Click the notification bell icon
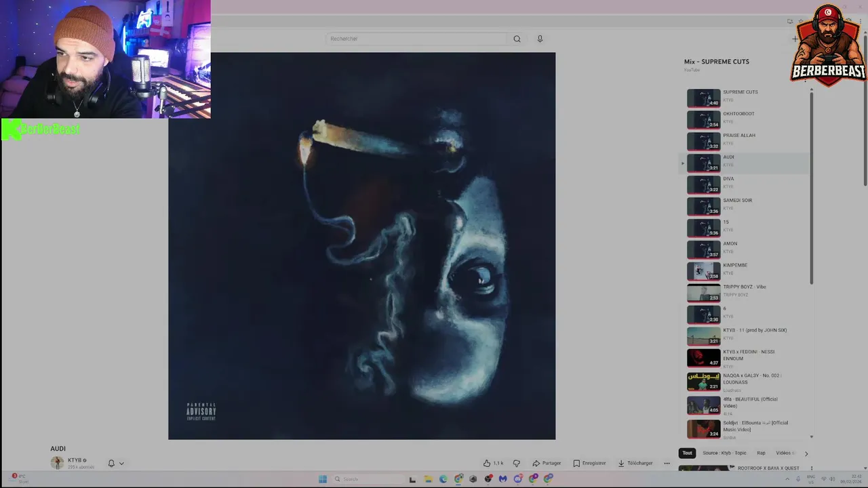Viewport: 868px width, 488px height. (x=111, y=464)
